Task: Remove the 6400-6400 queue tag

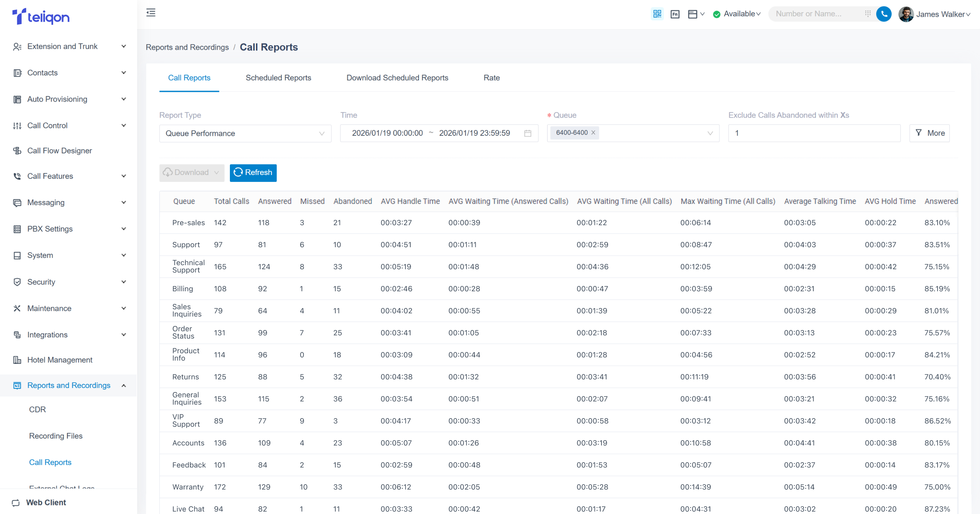Action: tap(593, 133)
